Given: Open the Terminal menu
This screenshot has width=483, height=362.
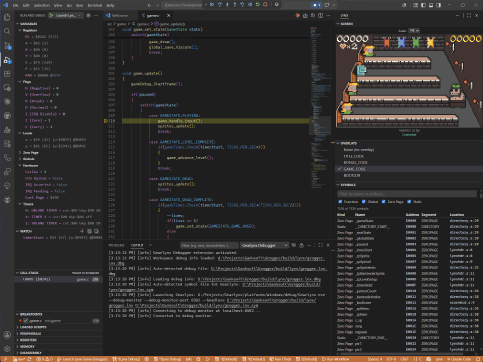Looking at the screenshot, I should point(95,5).
